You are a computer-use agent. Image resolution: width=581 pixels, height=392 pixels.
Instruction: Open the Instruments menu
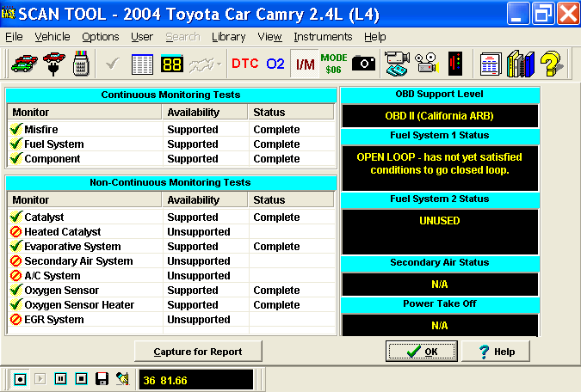(323, 37)
